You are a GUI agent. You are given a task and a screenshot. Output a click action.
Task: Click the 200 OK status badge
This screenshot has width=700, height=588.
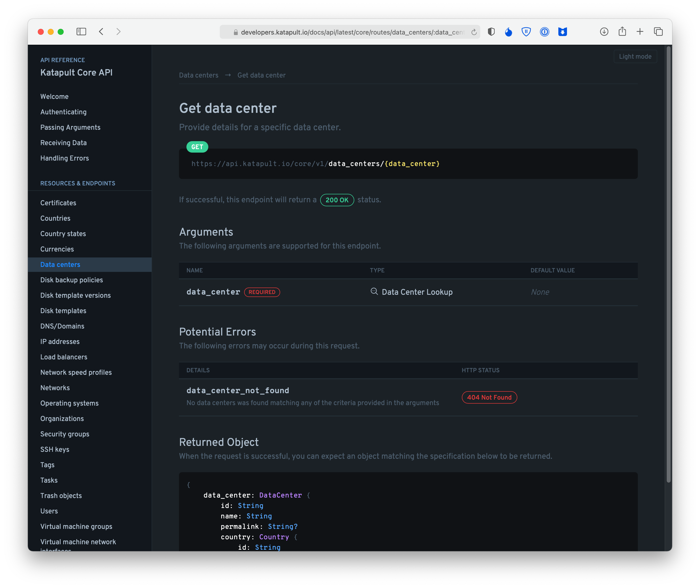click(337, 200)
